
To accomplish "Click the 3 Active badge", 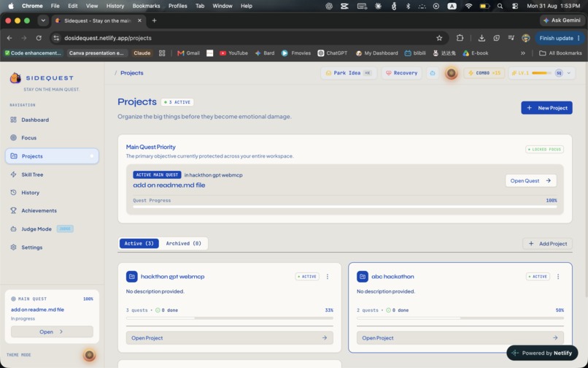I will [177, 102].
